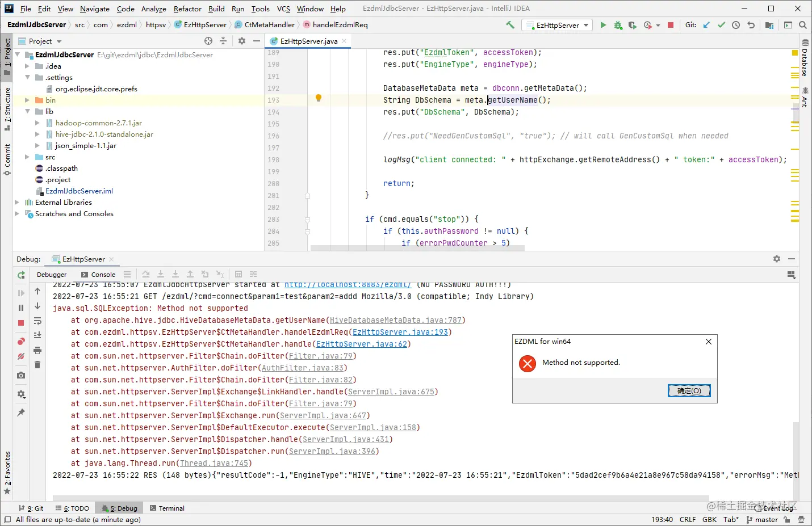Screen dimensions: 812x526
Task: Open the HiveDatabaseMetaData.java:787 stack trace link
Action: coord(396,321)
